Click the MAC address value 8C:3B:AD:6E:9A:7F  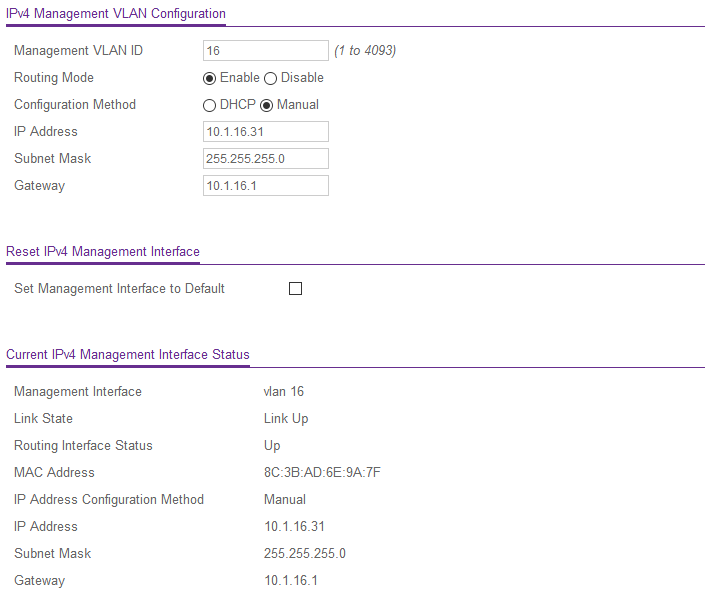click(x=322, y=472)
